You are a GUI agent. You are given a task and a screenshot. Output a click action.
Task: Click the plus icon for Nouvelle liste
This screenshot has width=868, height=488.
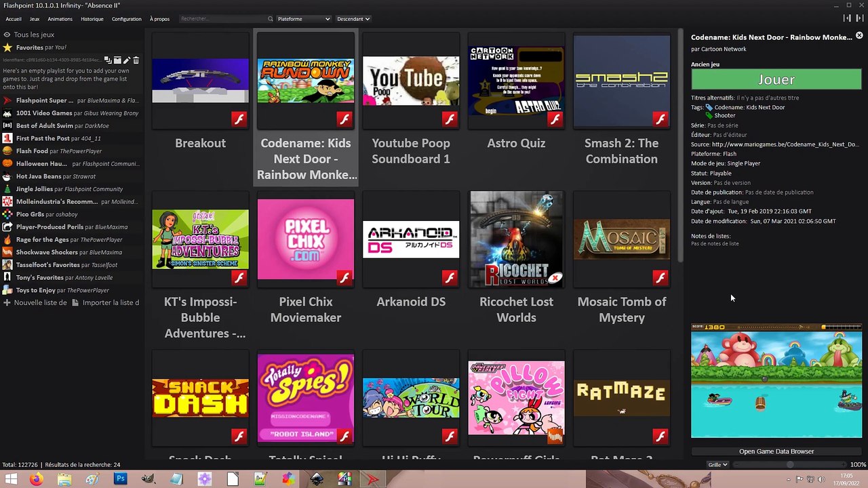tap(7, 303)
